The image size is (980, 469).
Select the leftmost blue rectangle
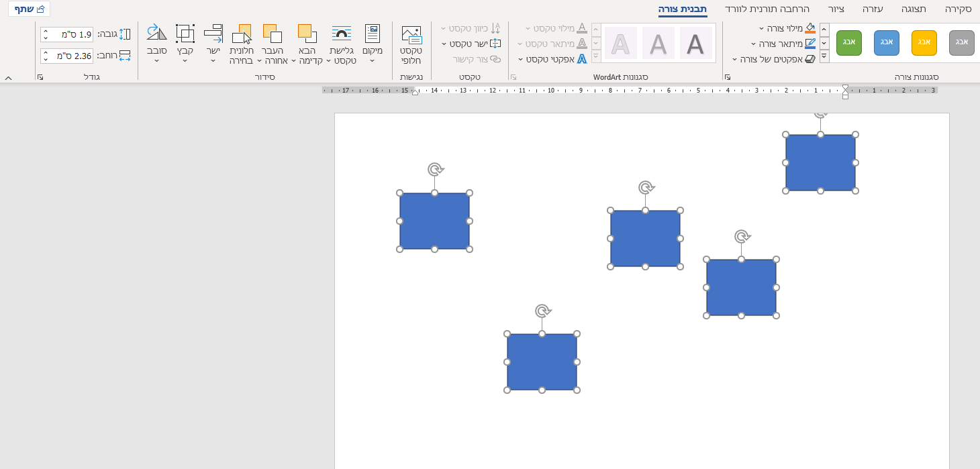(x=434, y=221)
